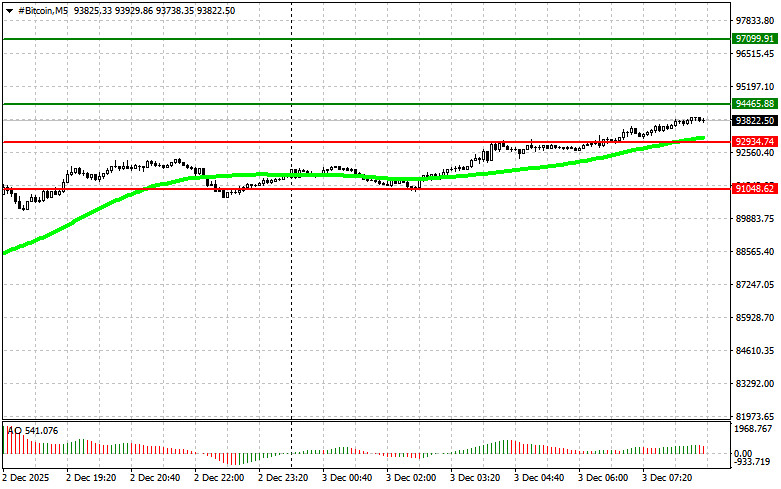The image size is (781, 489).
Task: Click the -933.719 AO scale value
Action: pyautogui.click(x=755, y=462)
